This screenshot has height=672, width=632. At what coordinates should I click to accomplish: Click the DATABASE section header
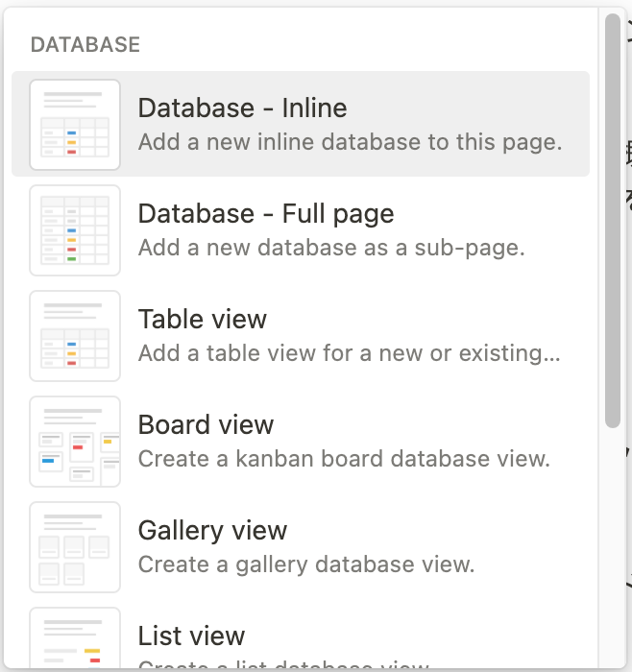point(85,44)
